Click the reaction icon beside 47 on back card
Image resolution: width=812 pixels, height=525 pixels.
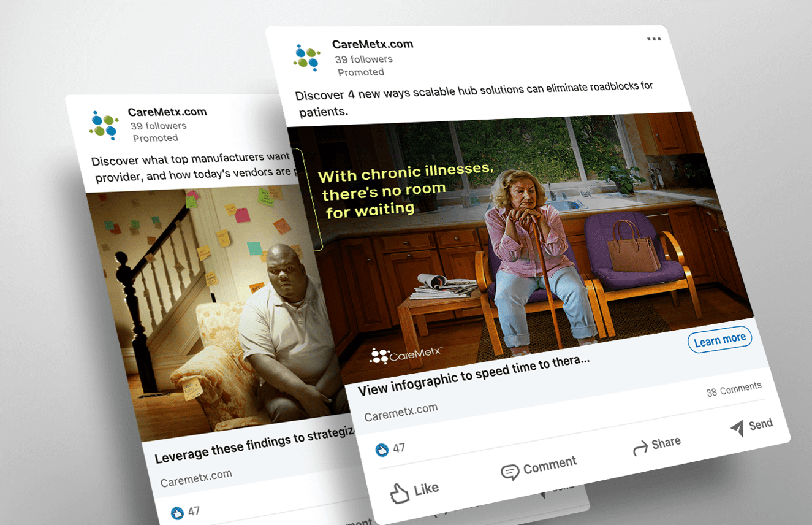(x=177, y=513)
